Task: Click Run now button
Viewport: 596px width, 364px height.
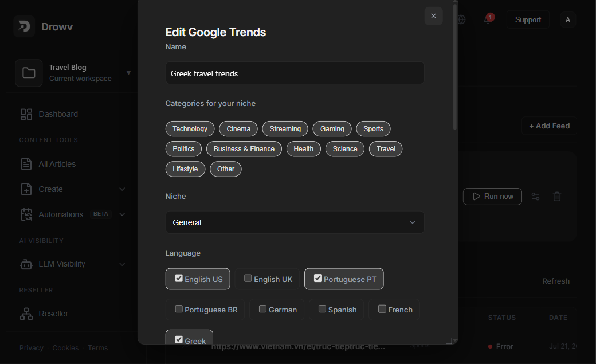Action: click(x=492, y=197)
